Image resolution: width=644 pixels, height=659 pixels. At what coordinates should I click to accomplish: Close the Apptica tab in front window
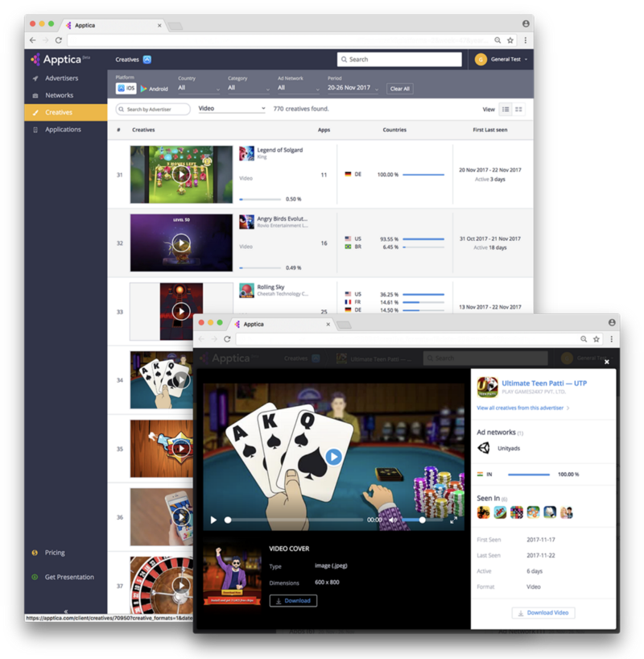[x=328, y=324]
